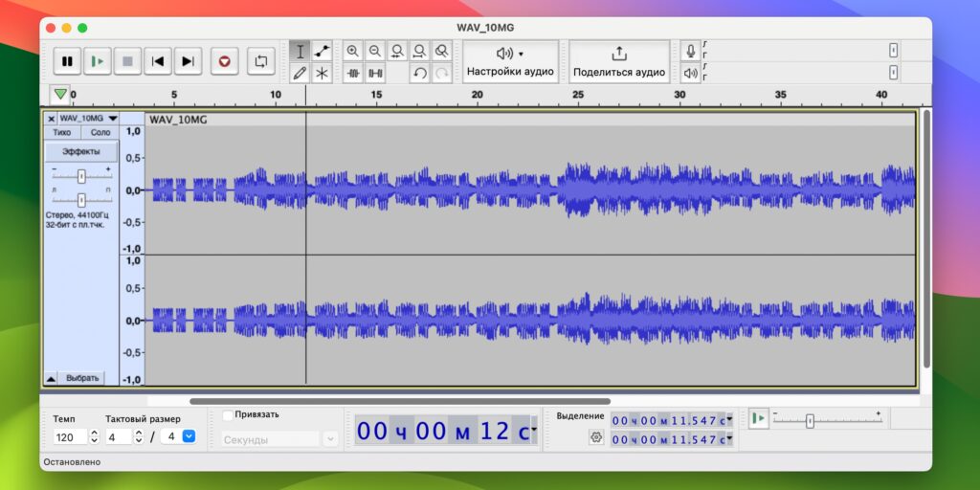
Task: Click the microphone record meter icon
Action: [x=691, y=52]
